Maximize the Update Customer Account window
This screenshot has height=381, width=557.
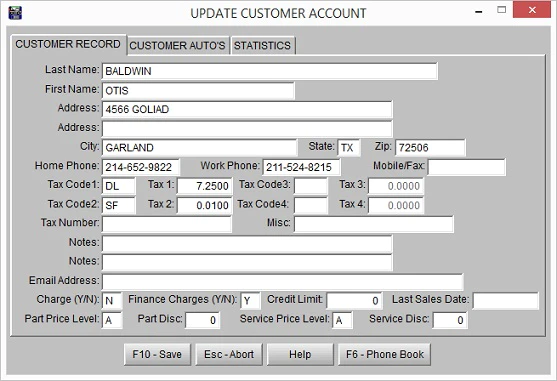[501, 10]
